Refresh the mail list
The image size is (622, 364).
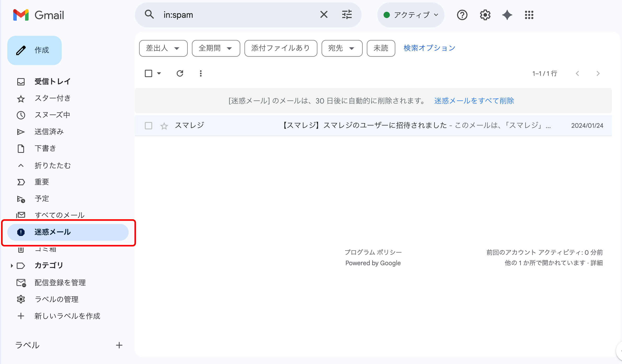click(180, 73)
